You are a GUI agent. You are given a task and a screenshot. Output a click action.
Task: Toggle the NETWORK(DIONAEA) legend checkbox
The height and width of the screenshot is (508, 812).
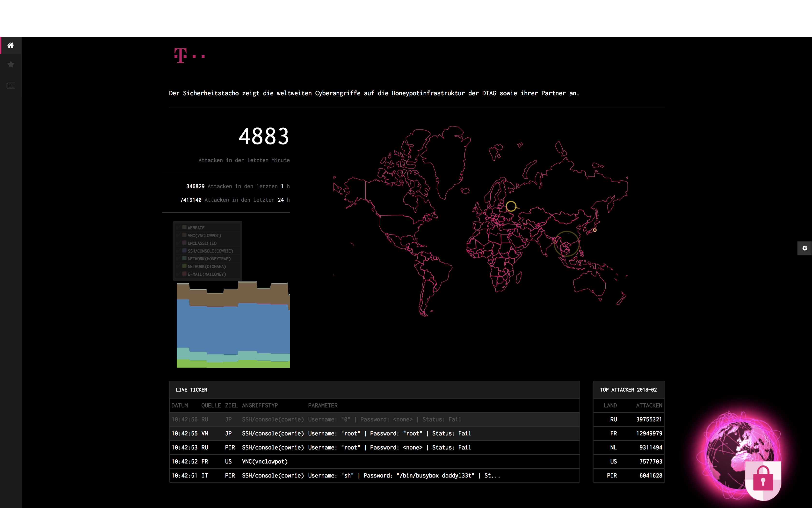(x=178, y=266)
